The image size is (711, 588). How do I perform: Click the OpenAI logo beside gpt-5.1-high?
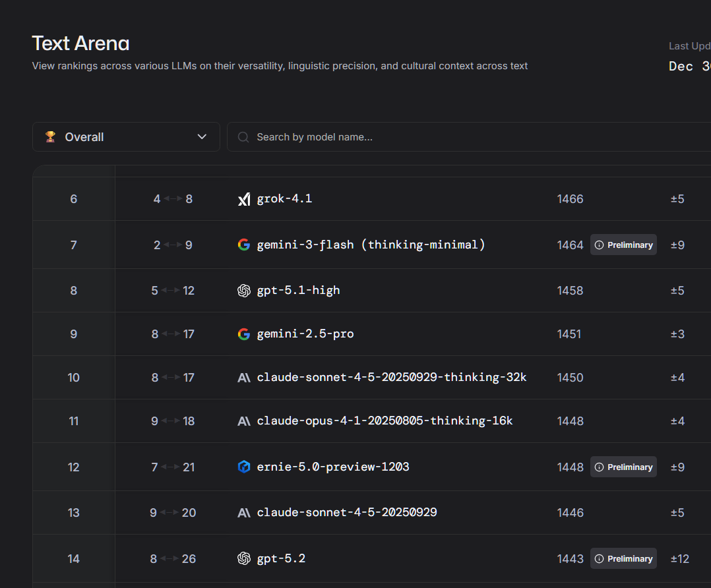pyautogui.click(x=244, y=291)
